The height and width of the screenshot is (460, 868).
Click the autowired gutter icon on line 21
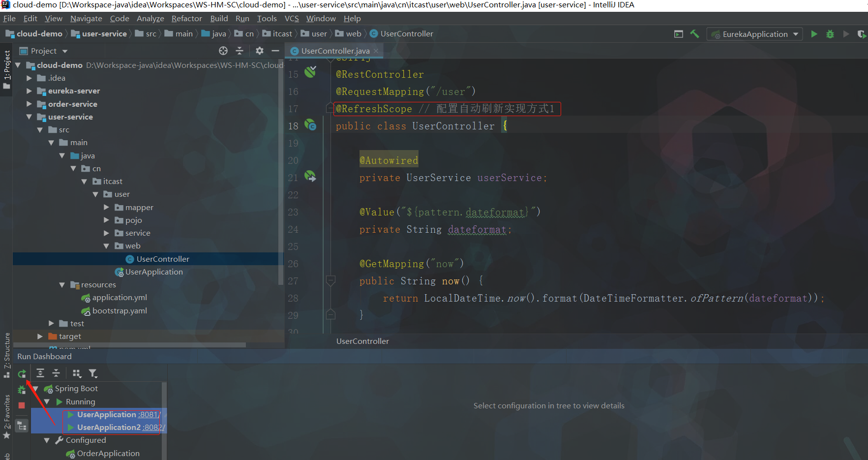coord(310,176)
